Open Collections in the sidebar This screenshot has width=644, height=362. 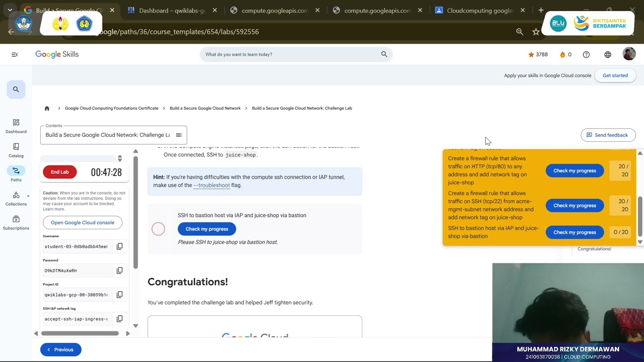pyautogui.click(x=16, y=199)
